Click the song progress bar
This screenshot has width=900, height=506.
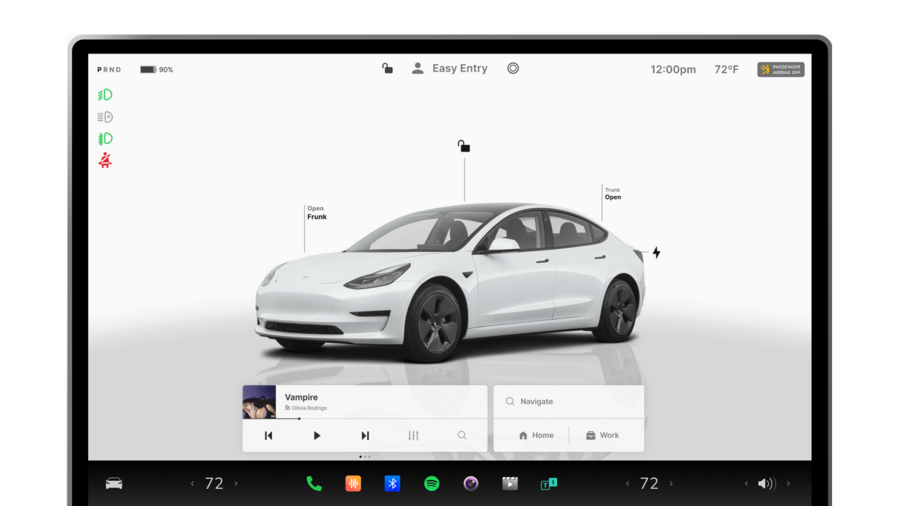point(365,419)
